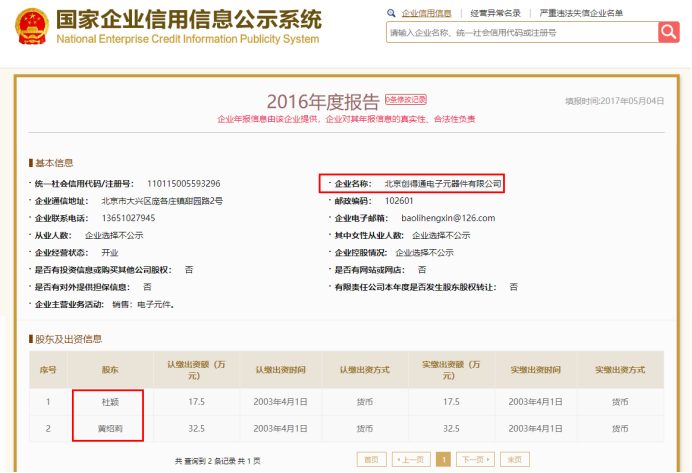Click the 实缴出资方式 column header

point(620,370)
